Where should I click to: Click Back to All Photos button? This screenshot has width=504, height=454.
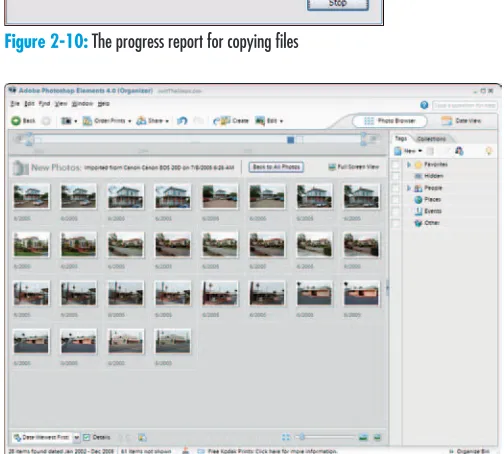[276, 167]
